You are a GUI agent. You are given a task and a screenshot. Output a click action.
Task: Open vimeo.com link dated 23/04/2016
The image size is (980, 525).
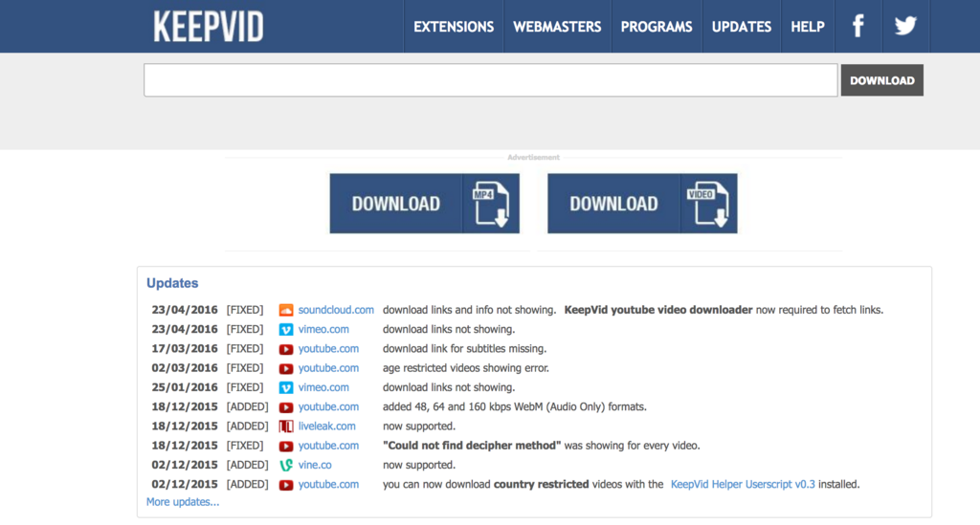tap(323, 329)
